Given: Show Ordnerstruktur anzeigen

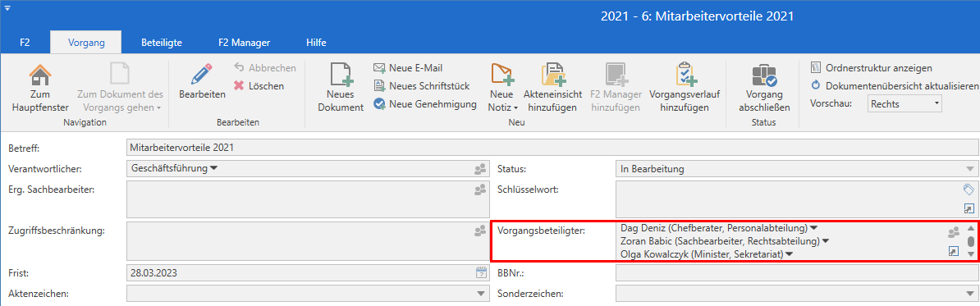Looking at the screenshot, I should [x=872, y=67].
